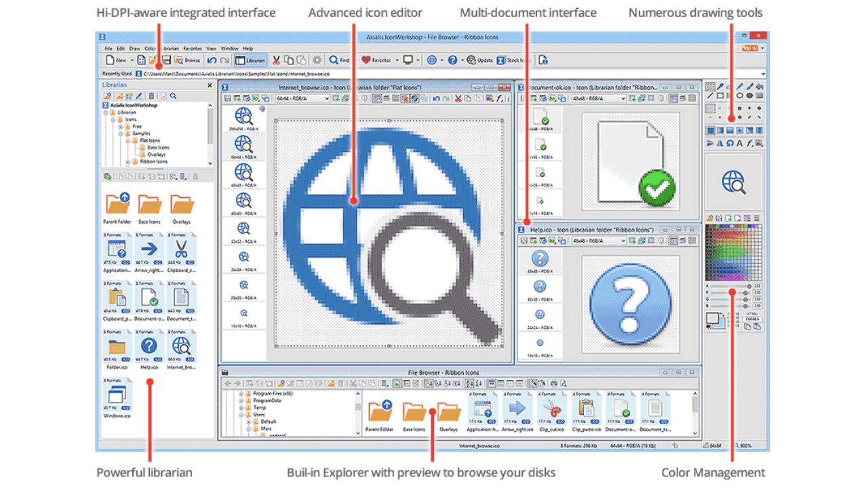Toggle the rectangular selection tool
Image resolution: width=868 pixels, height=488 pixels.
click(x=710, y=87)
